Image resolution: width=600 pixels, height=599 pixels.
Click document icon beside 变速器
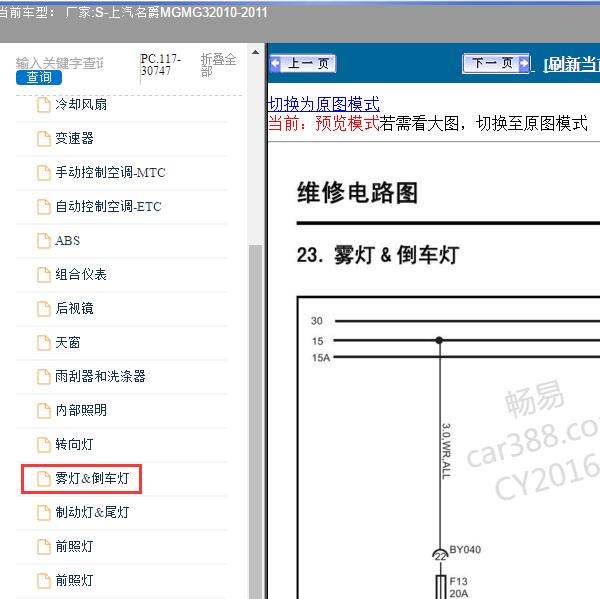[44, 139]
